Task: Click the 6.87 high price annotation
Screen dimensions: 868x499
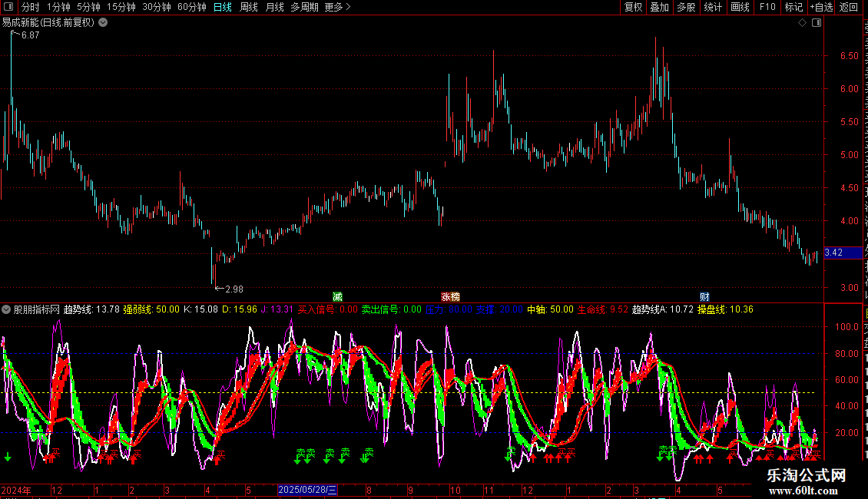Action: pyautogui.click(x=30, y=35)
